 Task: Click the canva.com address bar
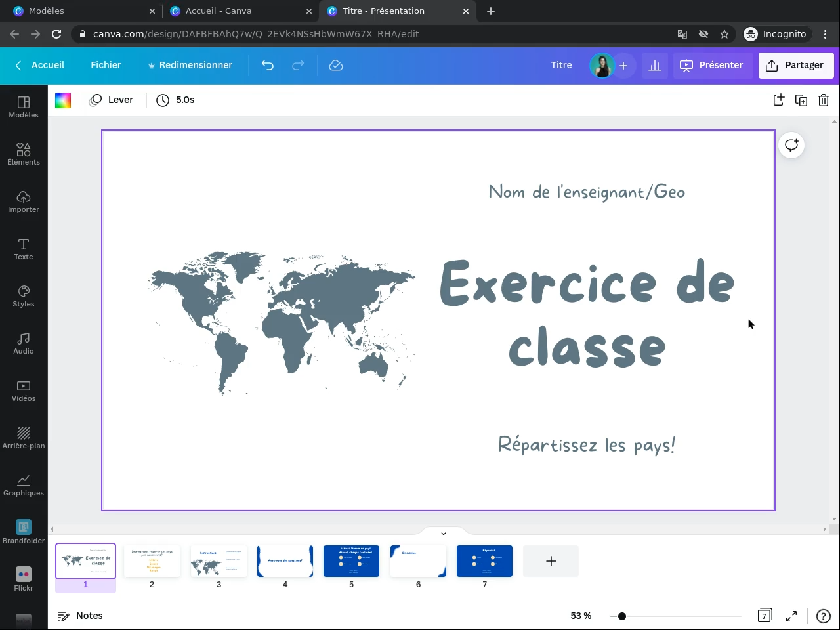(374, 34)
